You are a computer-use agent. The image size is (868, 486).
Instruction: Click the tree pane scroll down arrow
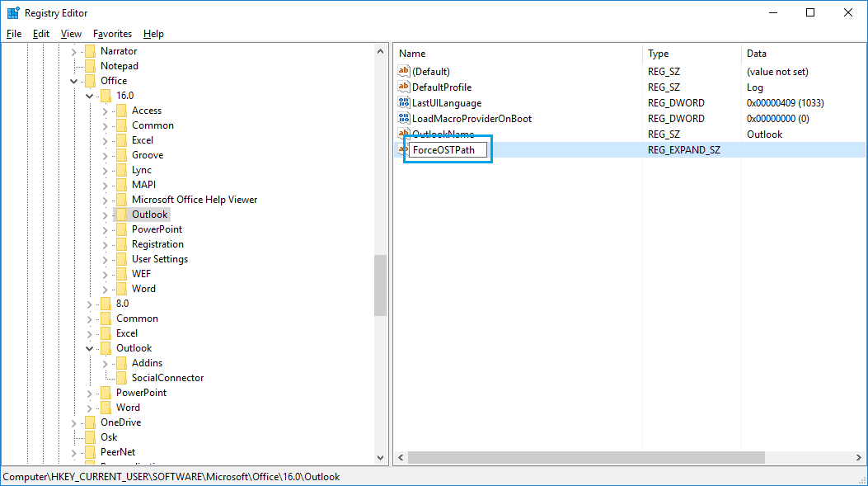[x=380, y=458]
